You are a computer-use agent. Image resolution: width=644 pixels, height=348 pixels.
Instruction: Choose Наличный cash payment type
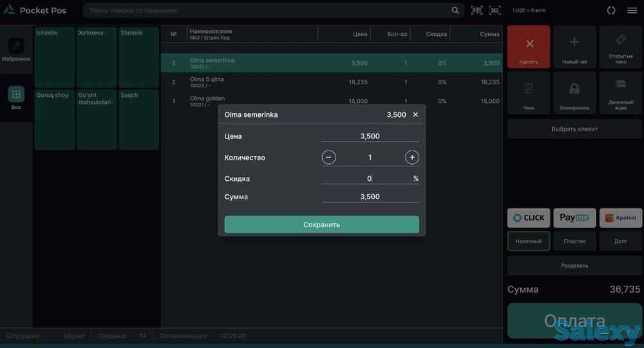529,241
